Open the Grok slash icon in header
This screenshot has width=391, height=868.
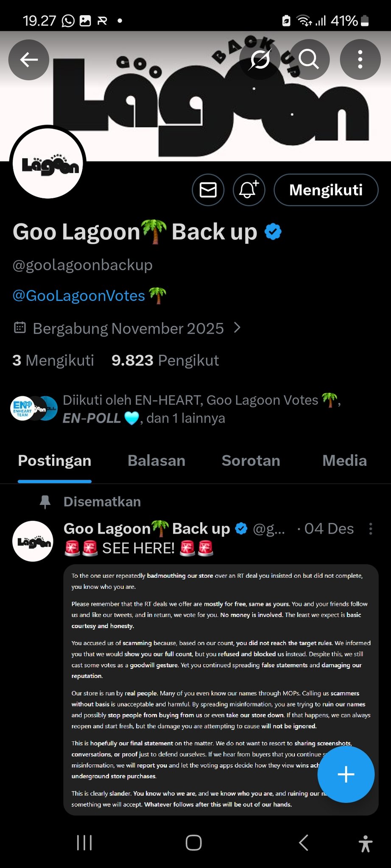tap(260, 60)
